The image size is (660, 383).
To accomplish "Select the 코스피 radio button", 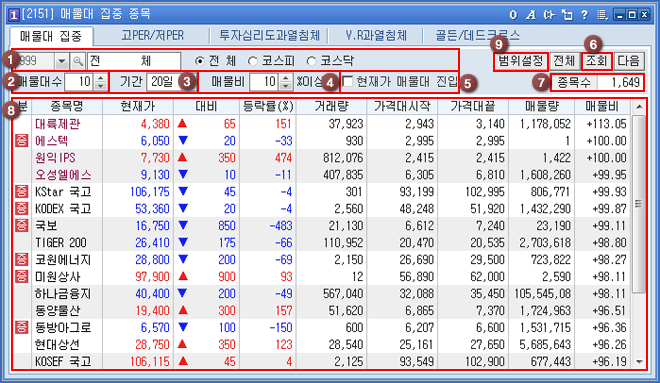I will tap(252, 61).
